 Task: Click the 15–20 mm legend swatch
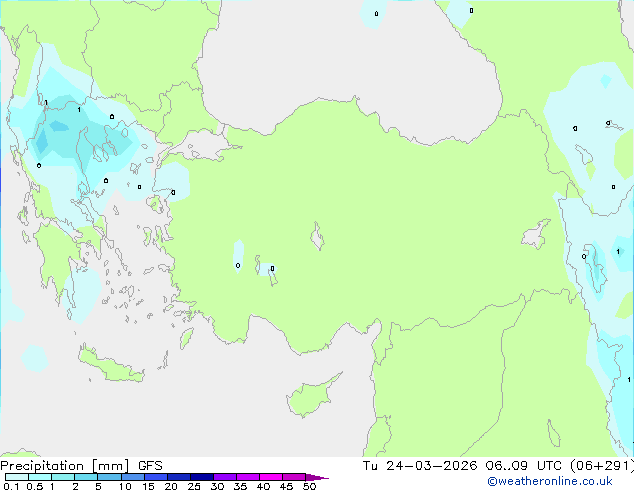[155, 477]
